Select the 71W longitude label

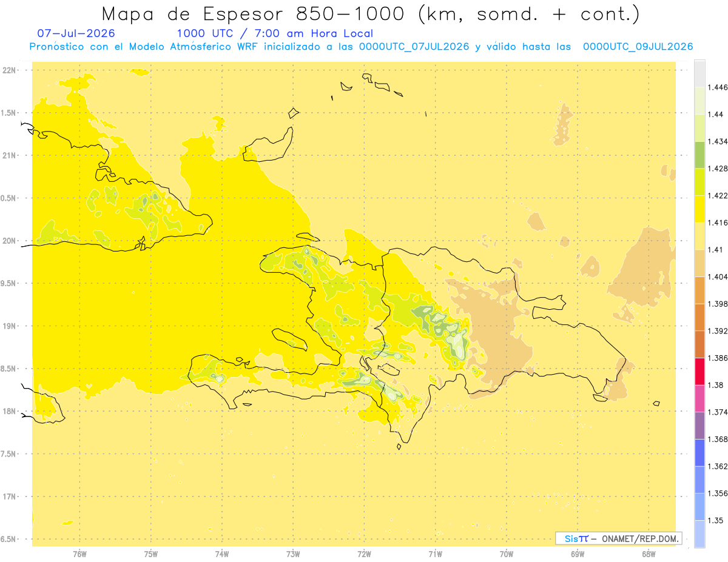(x=435, y=554)
